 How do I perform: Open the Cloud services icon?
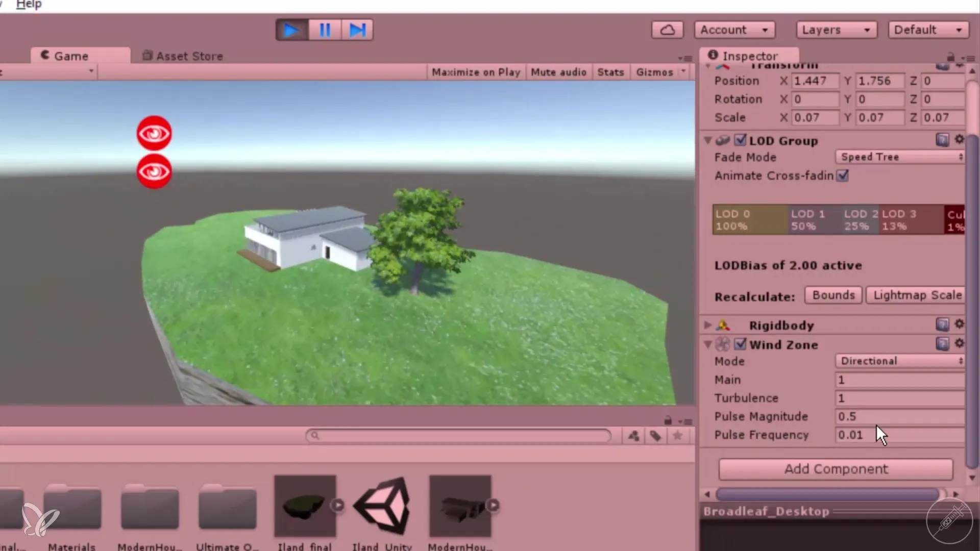(667, 30)
